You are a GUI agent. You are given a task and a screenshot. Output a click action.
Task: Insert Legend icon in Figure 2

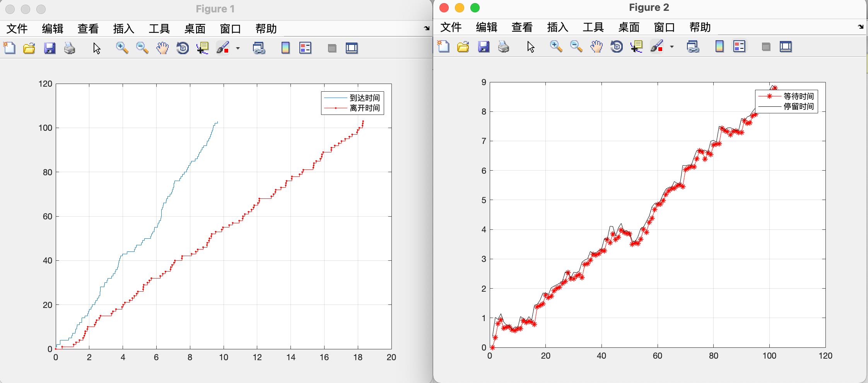[x=740, y=46]
